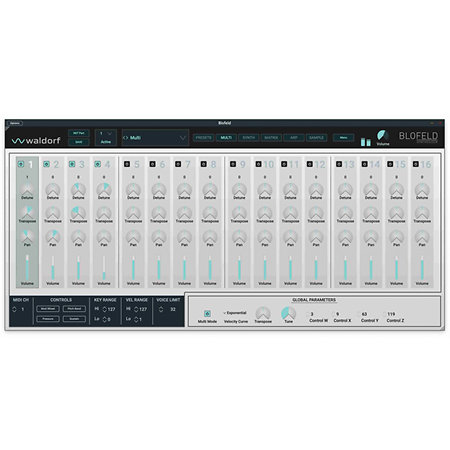Screen dimensions: 450x450
Task: Enable part 16 with its power button
Action: click(x=416, y=164)
